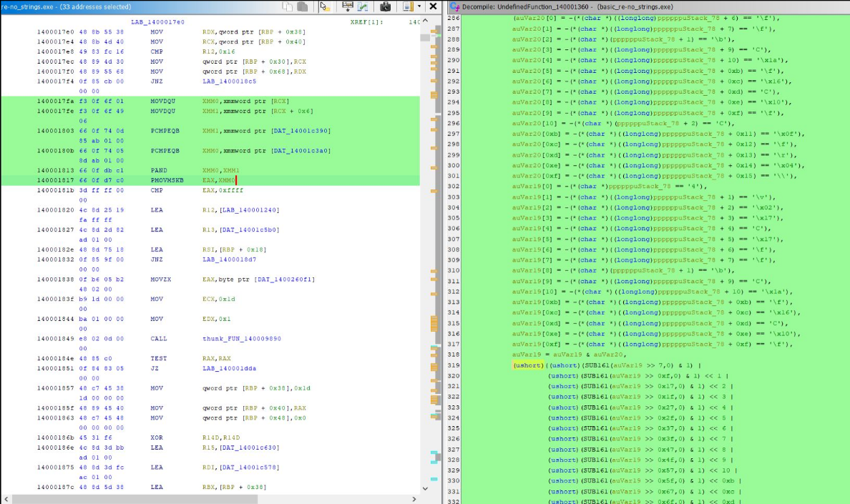The image size is (850, 504).
Task: Click the Paste icon in listing toolbar
Action: tap(303, 6)
